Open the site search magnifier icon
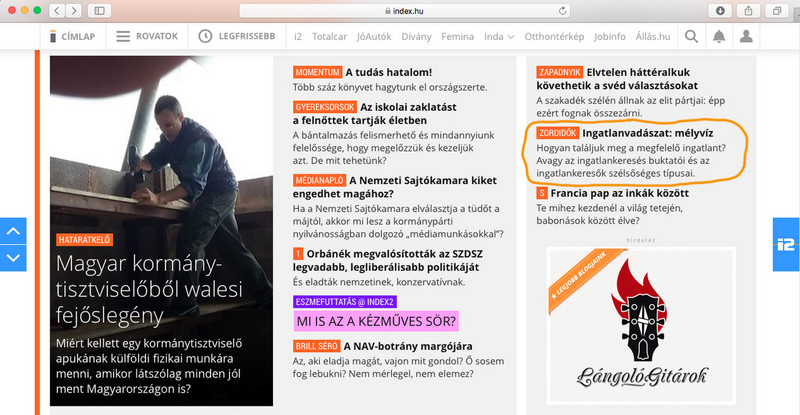The image size is (800, 415). click(x=691, y=36)
